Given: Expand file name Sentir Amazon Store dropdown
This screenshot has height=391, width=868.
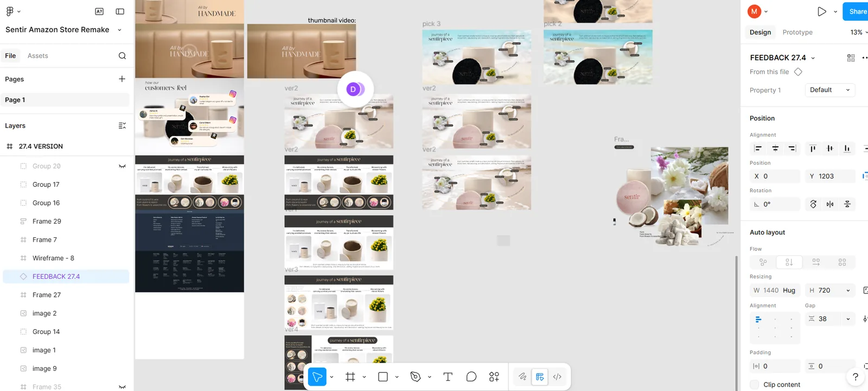Looking at the screenshot, I should (x=119, y=30).
